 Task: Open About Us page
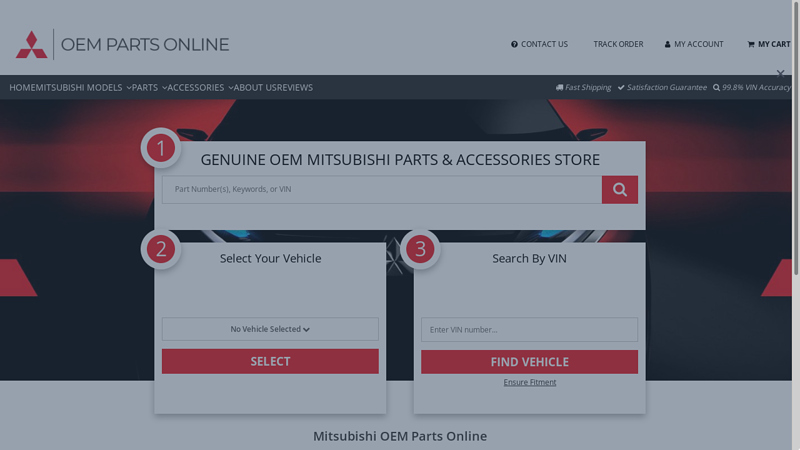(256, 88)
